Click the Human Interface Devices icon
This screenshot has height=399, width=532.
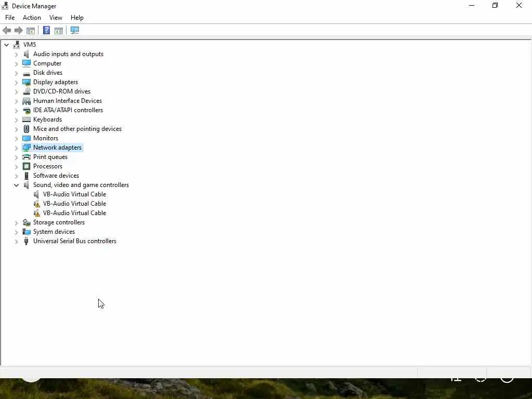click(x=26, y=101)
